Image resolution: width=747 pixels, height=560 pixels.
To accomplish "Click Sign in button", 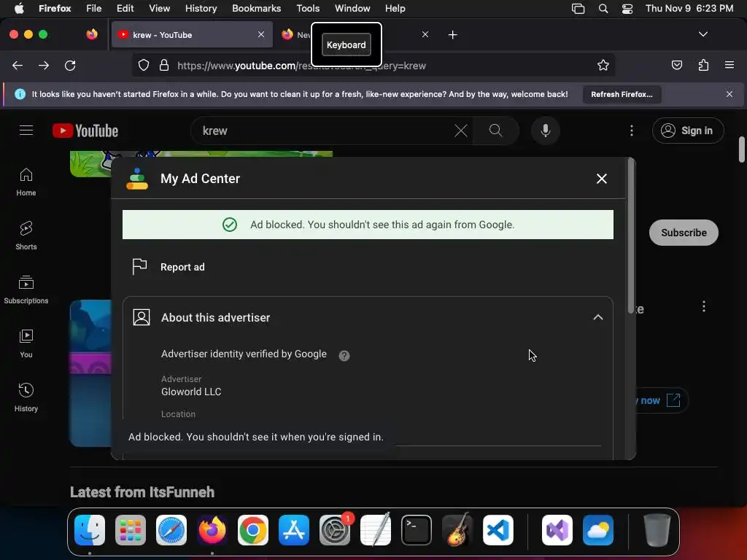I will click(x=688, y=131).
